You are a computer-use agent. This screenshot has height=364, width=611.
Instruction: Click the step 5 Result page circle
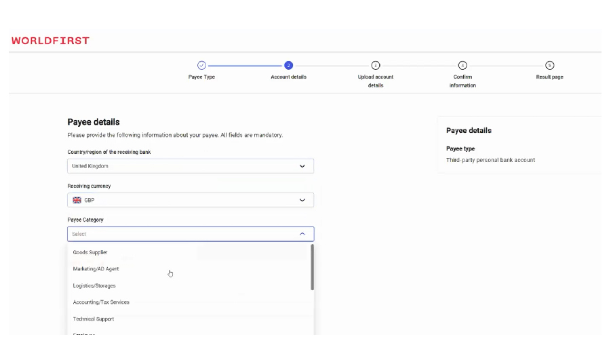(x=549, y=65)
